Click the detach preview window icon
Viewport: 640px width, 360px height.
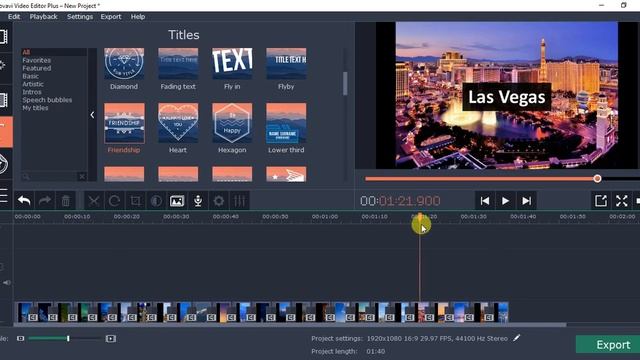click(x=601, y=200)
